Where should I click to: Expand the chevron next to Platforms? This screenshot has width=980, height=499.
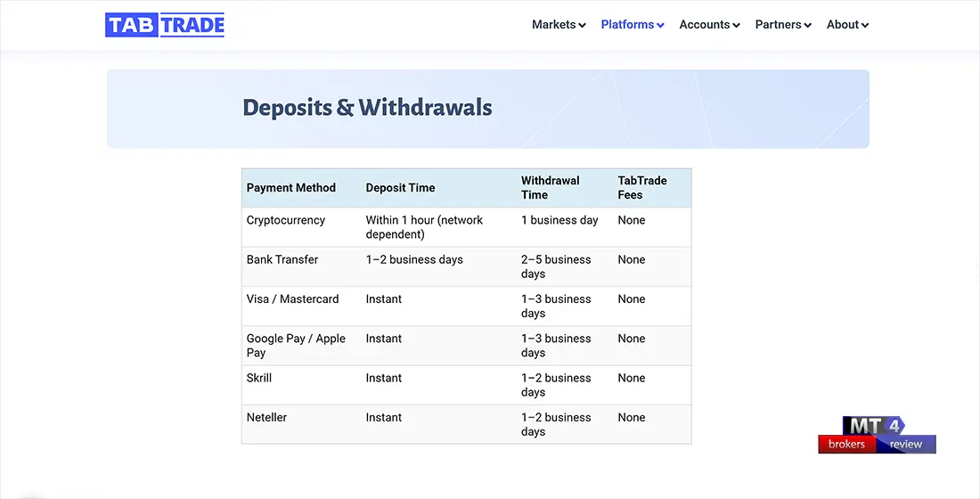(x=660, y=26)
